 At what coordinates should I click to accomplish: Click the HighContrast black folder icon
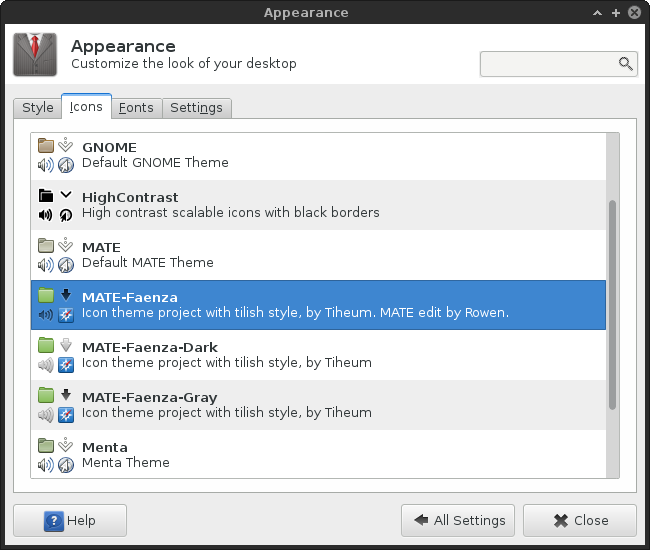click(x=45, y=196)
